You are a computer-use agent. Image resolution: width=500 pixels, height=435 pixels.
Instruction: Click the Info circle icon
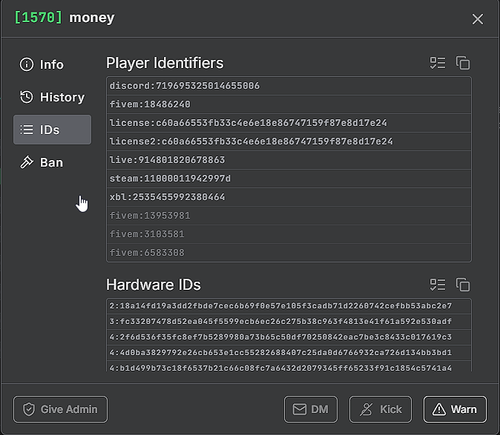coord(27,64)
